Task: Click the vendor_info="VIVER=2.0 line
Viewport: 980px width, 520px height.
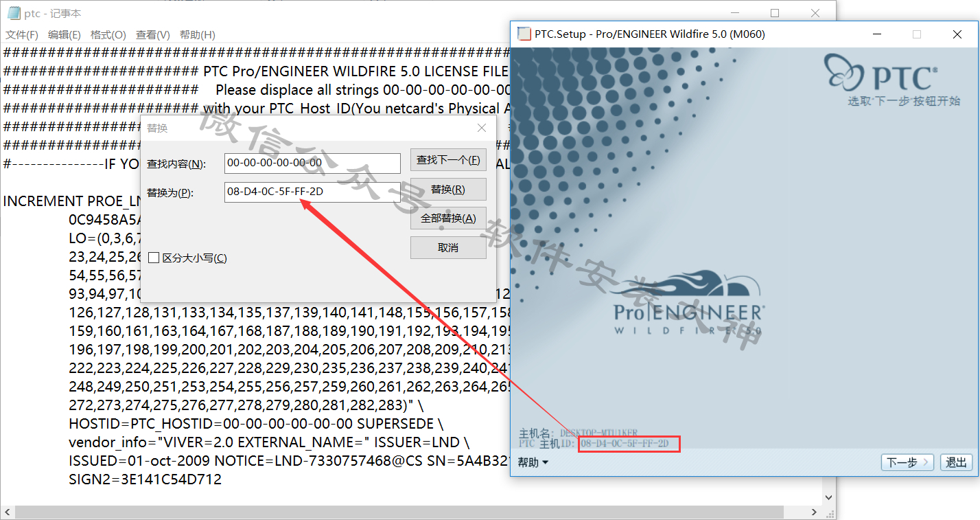Action: (269, 442)
